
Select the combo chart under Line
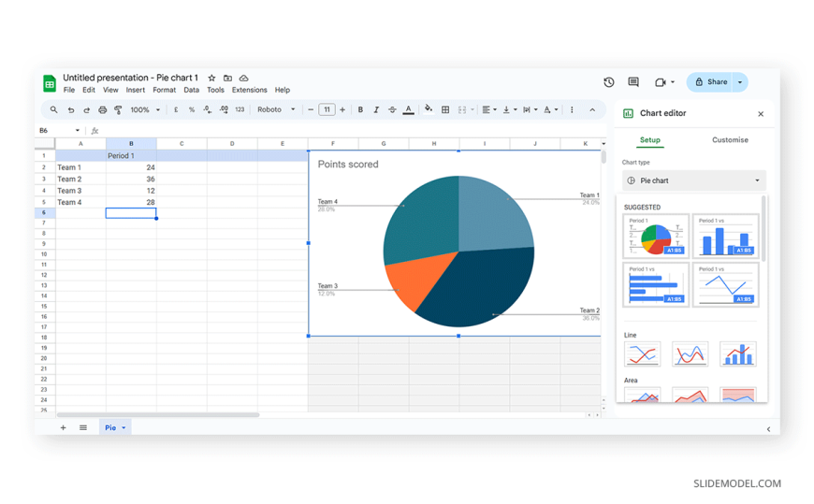(x=737, y=354)
